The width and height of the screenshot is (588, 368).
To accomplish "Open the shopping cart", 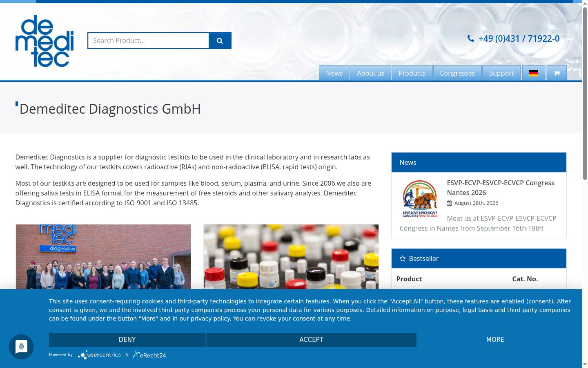I will 557,73.
